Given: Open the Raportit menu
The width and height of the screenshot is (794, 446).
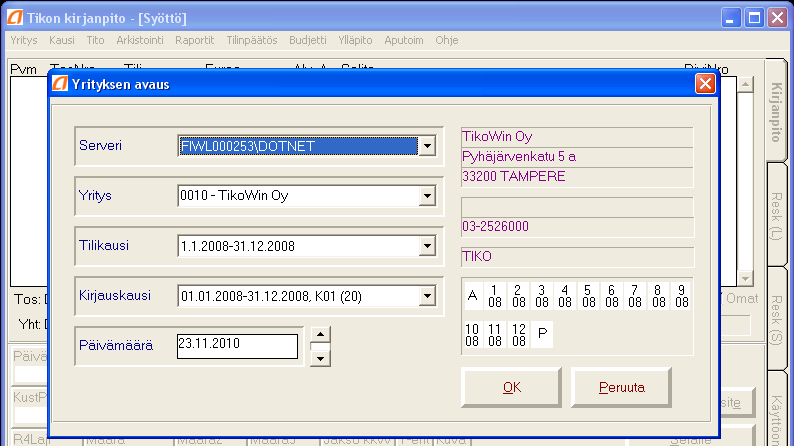Looking at the screenshot, I should point(194,40).
